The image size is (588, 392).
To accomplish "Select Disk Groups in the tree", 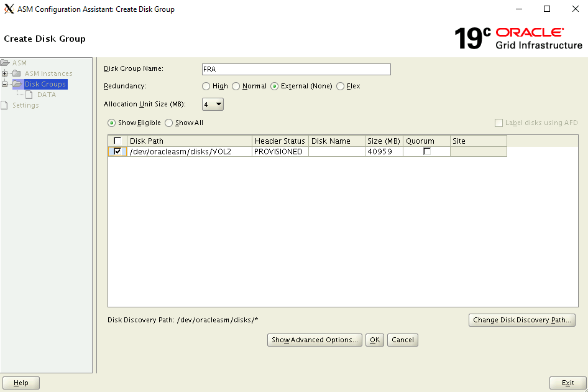I will click(x=45, y=84).
